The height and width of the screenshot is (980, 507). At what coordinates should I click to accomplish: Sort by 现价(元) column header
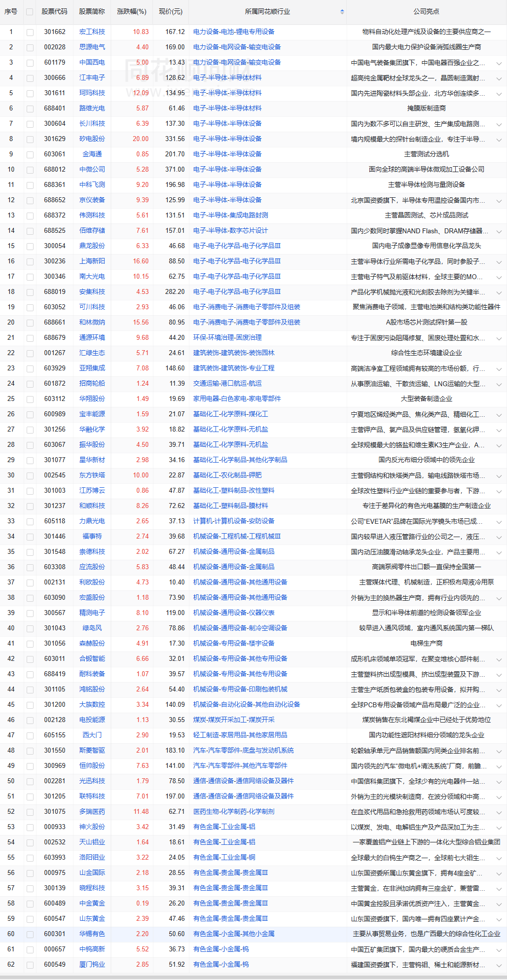pyautogui.click(x=171, y=12)
